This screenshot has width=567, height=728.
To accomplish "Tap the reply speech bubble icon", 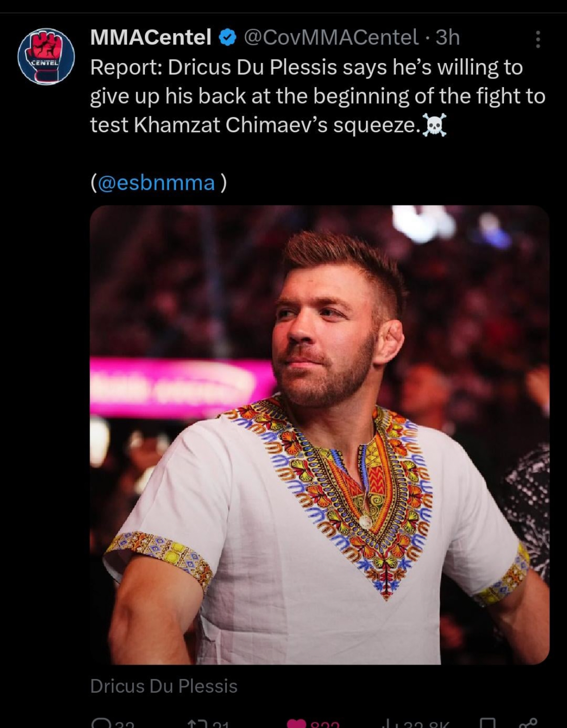I will pos(101,723).
